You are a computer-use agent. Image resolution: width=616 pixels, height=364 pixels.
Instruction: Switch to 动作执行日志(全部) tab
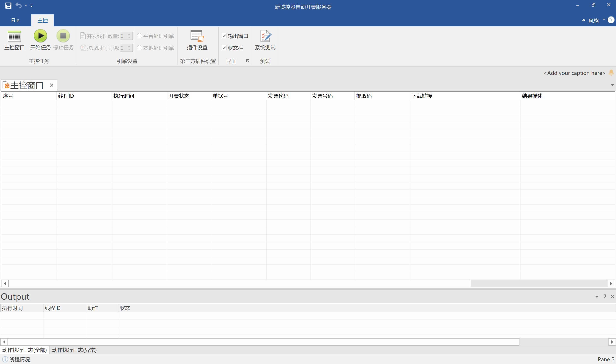(x=25, y=350)
